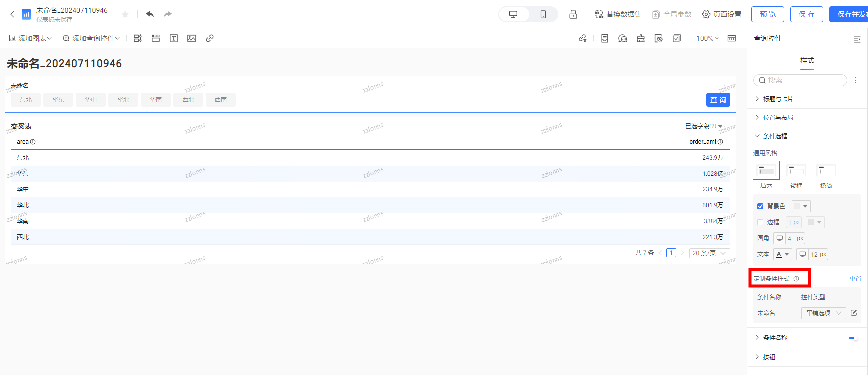This screenshot has height=375, width=868.
Task: Click the undo arrow icon
Action: [x=150, y=14]
